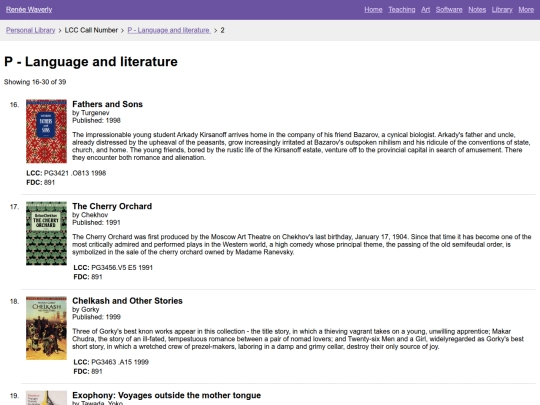The width and height of the screenshot is (540, 405).
Task: Select 'Published: 1991' text
Action: click(96, 222)
